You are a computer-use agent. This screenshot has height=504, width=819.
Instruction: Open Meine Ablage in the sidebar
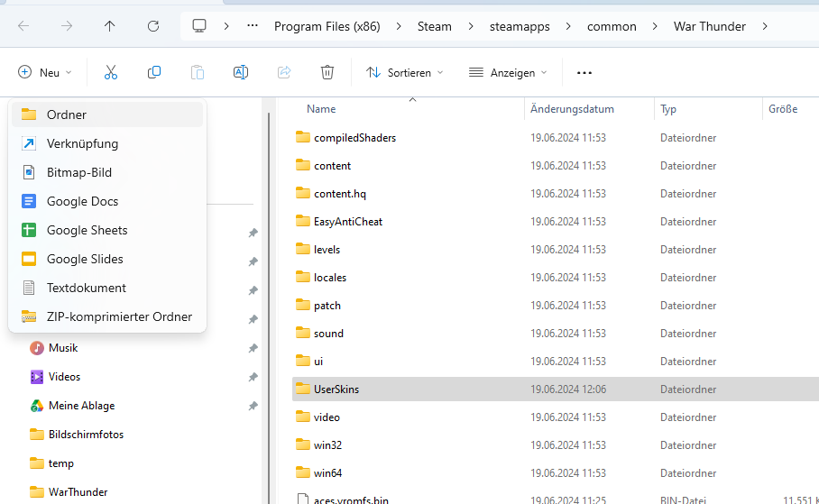coord(81,406)
